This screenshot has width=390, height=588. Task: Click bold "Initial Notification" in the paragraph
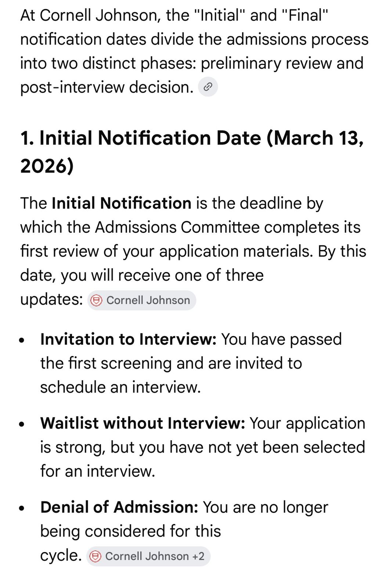click(x=121, y=203)
